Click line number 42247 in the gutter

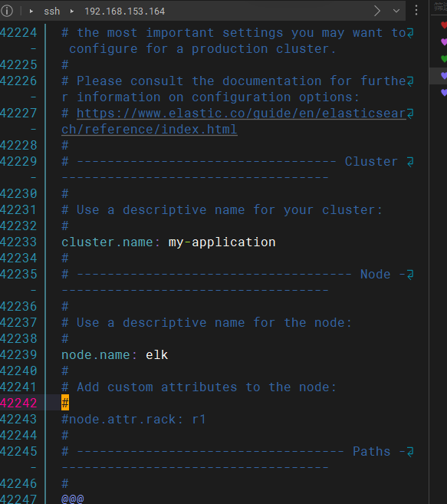[x=18, y=499]
